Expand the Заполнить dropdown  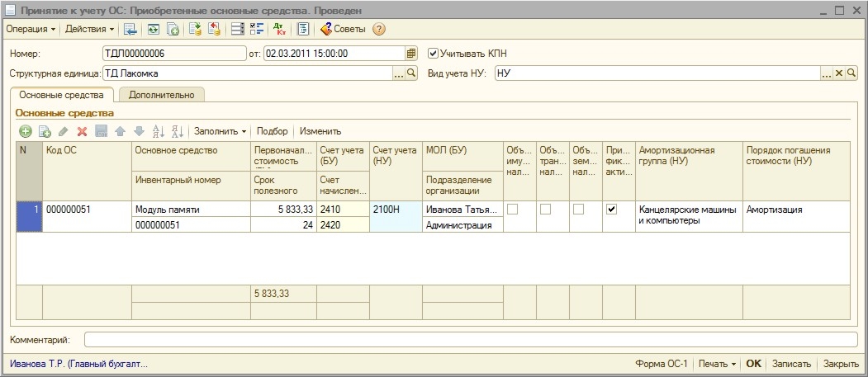(x=220, y=131)
